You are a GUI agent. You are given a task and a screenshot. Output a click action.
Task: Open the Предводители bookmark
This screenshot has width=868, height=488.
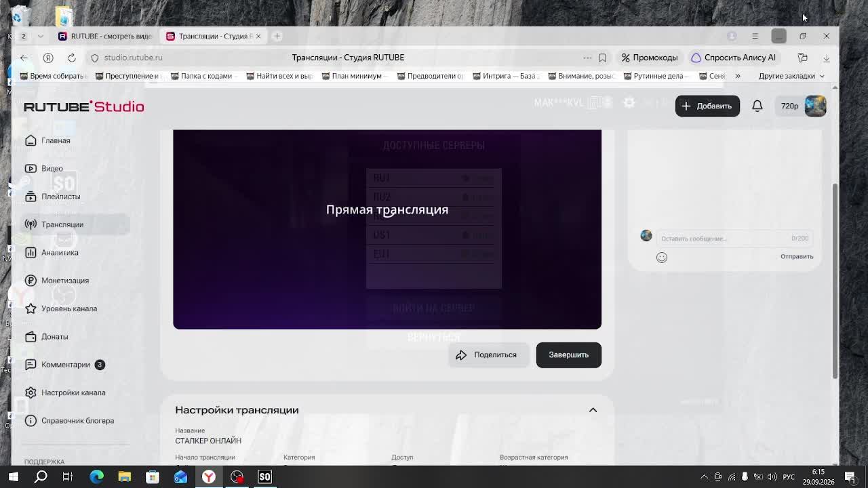tap(431, 76)
